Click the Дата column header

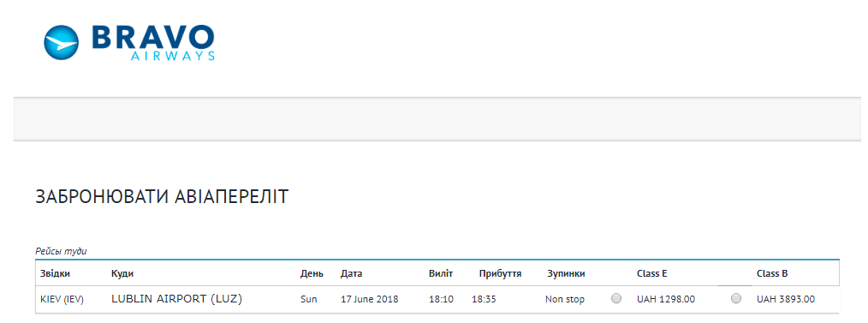(x=351, y=273)
